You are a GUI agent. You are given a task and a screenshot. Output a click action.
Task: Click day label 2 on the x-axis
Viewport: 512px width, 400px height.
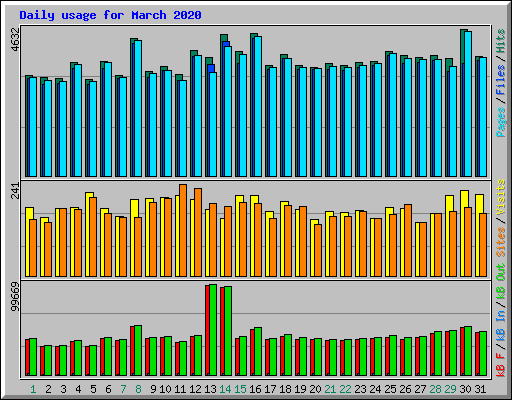point(48,389)
